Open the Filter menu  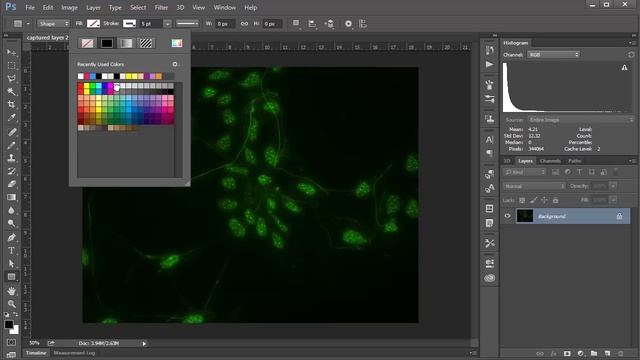pos(161,7)
